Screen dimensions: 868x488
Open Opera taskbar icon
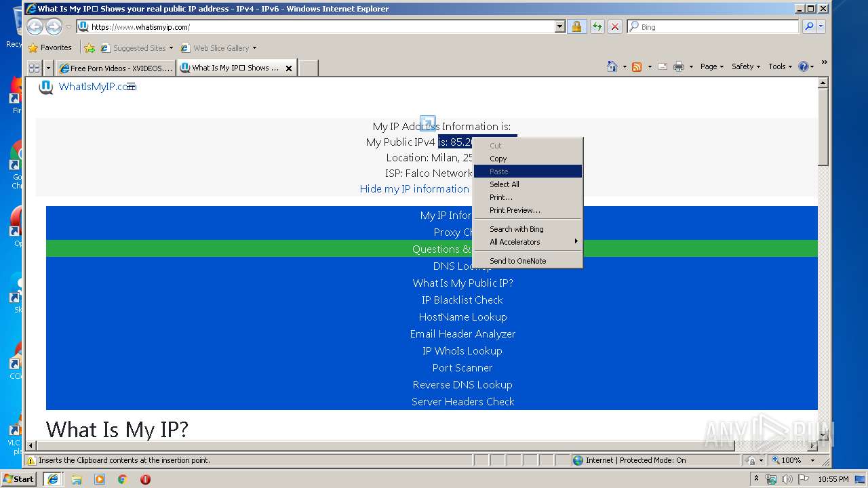[x=145, y=479]
